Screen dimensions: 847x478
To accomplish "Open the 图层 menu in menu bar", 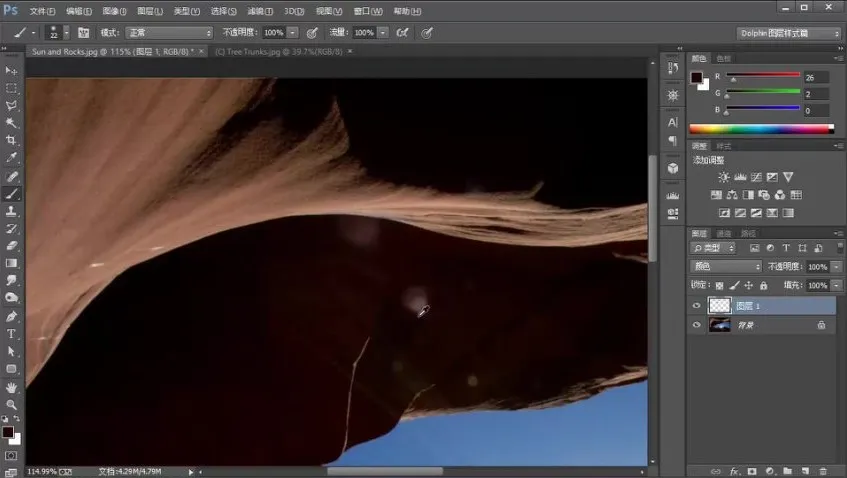I will click(x=150, y=11).
